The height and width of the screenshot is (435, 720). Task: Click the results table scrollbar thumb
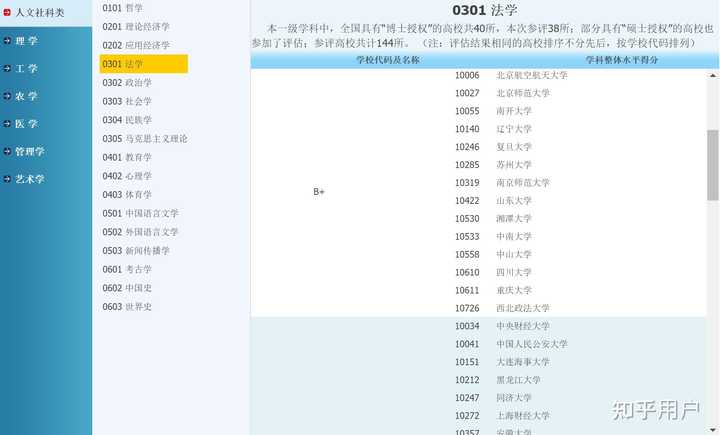tap(713, 165)
